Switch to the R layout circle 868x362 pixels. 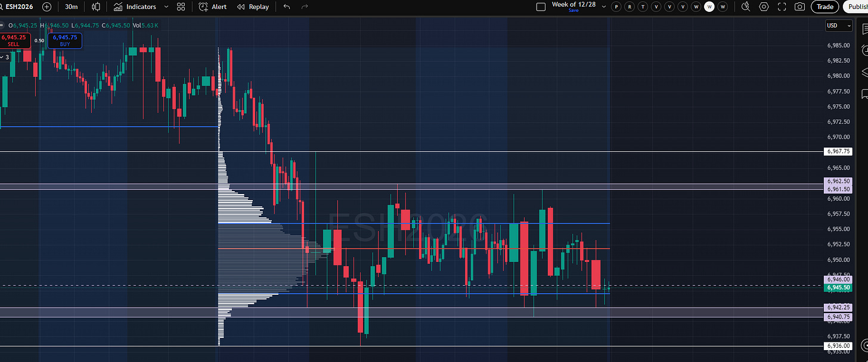pyautogui.click(x=630, y=7)
